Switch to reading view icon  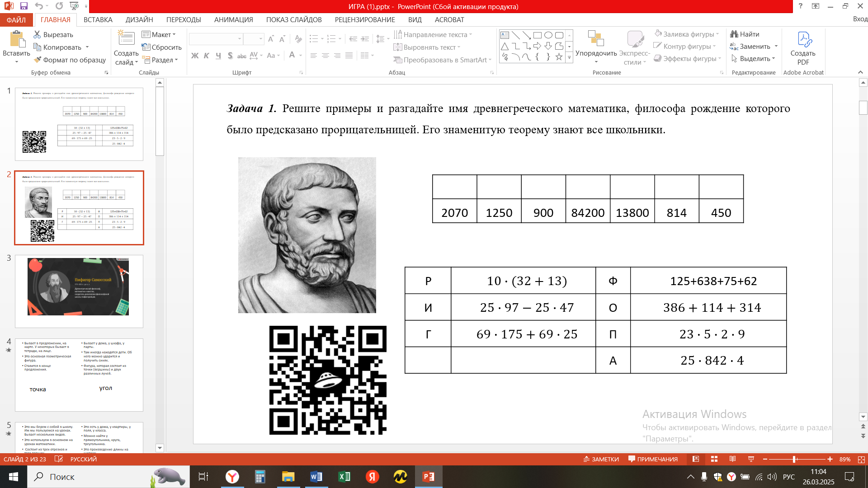point(732,459)
